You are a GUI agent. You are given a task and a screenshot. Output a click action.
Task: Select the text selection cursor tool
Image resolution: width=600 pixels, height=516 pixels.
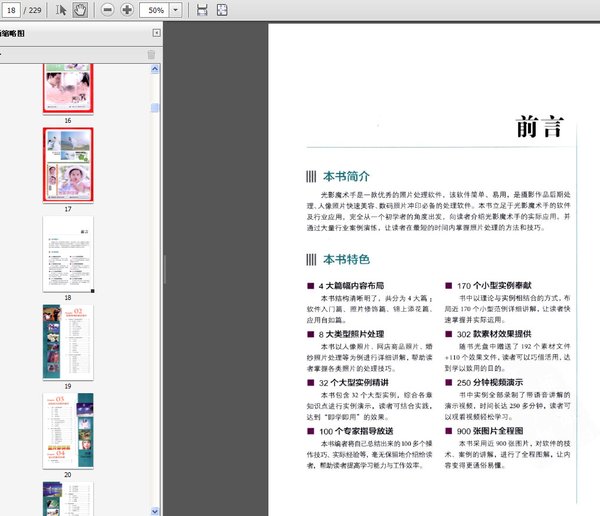[x=61, y=10]
